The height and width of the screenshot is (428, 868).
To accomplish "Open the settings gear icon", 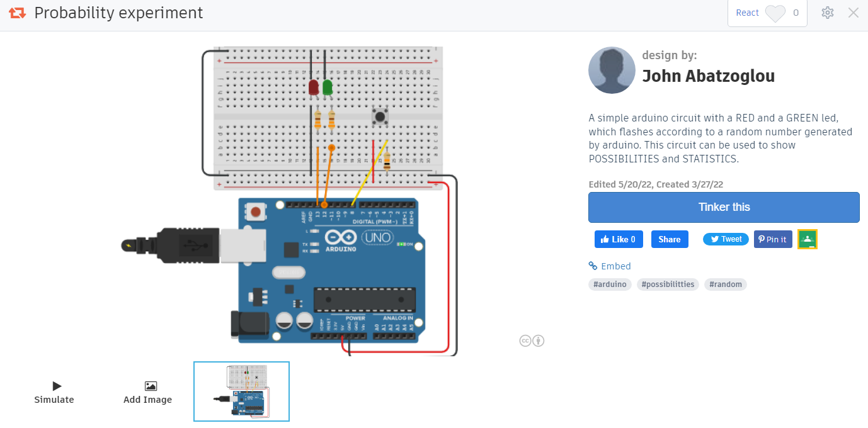I will (828, 13).
